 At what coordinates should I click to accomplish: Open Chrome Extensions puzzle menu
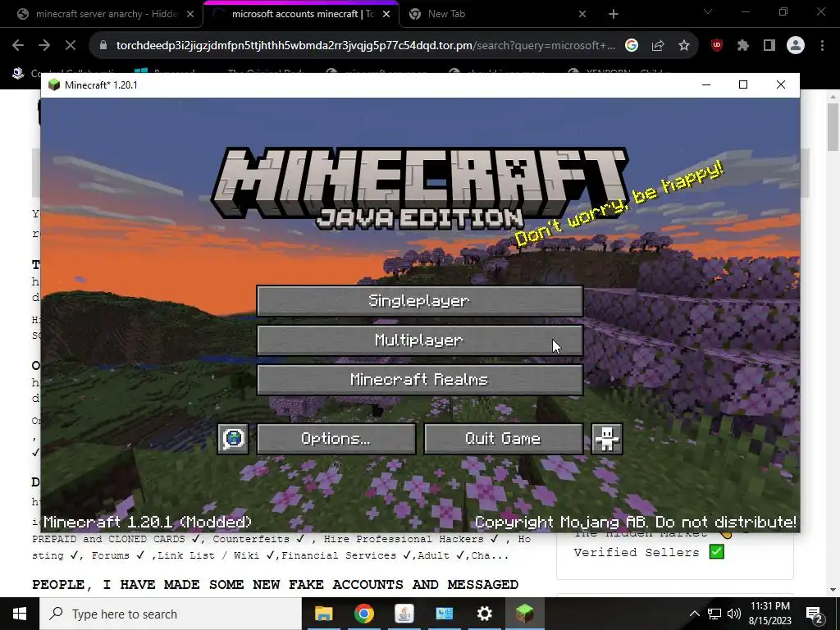point(743,46)
